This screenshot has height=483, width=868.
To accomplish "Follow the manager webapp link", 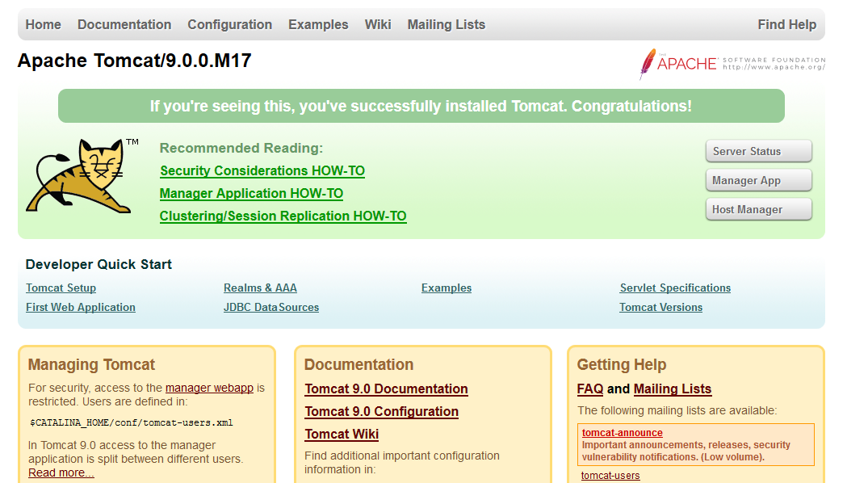I will pyautogui.click(x=209, y=388).
